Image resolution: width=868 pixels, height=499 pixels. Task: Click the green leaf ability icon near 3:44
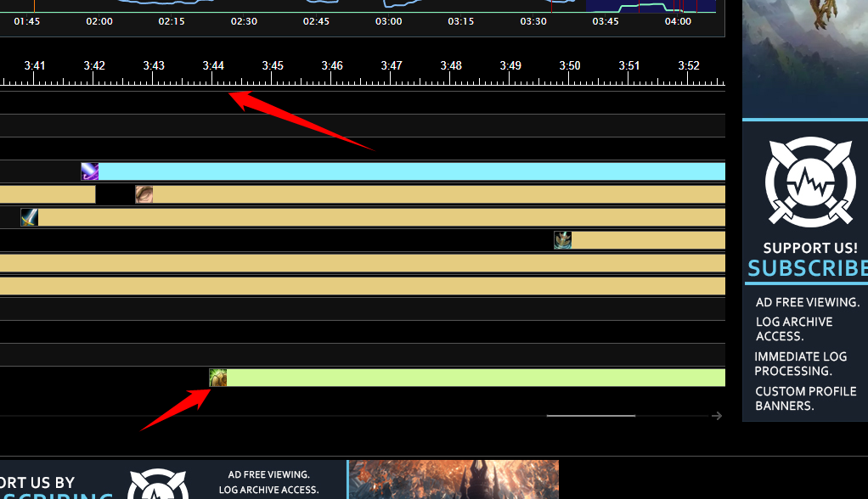click(217, 378)
